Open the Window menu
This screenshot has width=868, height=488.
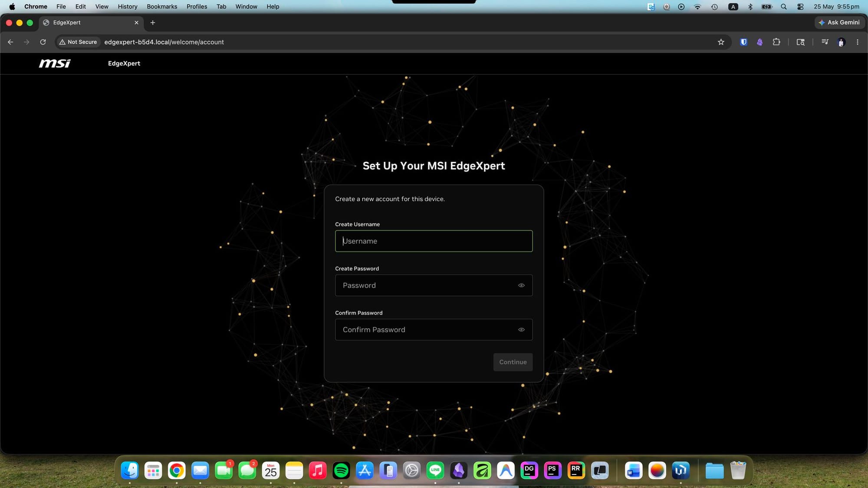click(246, 7)
